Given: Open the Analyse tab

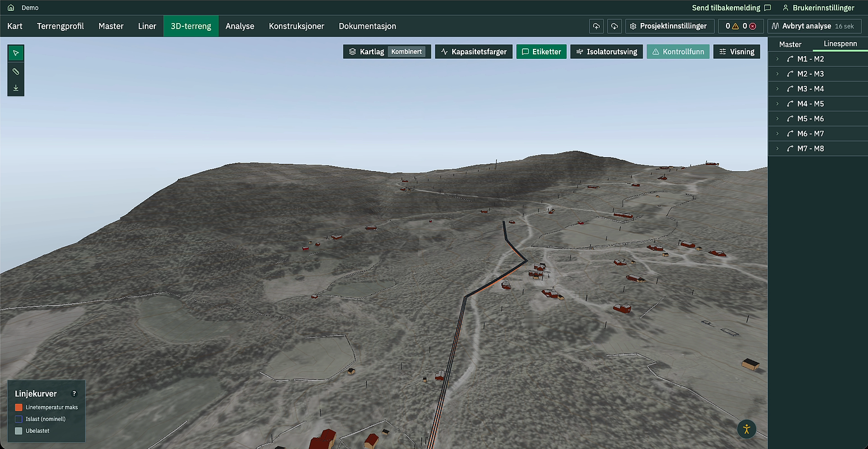Looking at the screenshot, I should 240,26.
